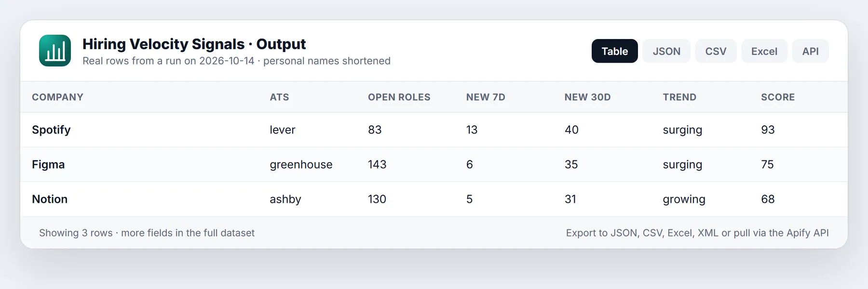Click the NEW 7D column header
The width and height of the screenshot is (868, 289).
(x=486, y=97)
